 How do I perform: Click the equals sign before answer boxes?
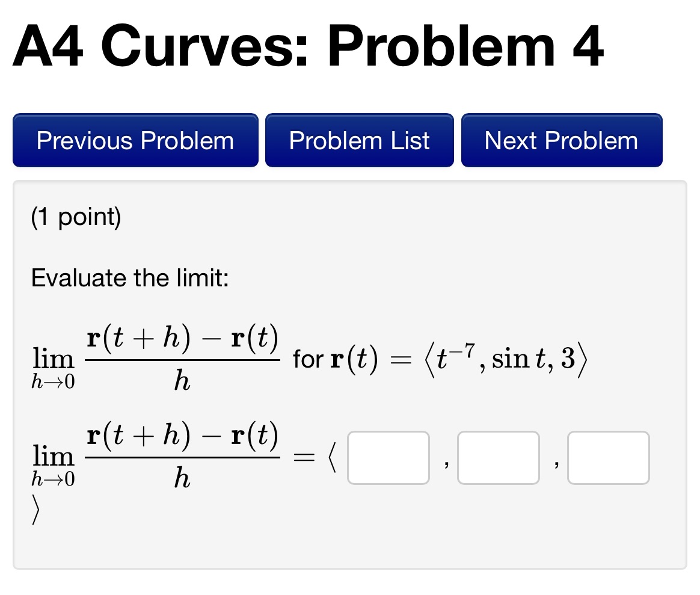[301, 457]
